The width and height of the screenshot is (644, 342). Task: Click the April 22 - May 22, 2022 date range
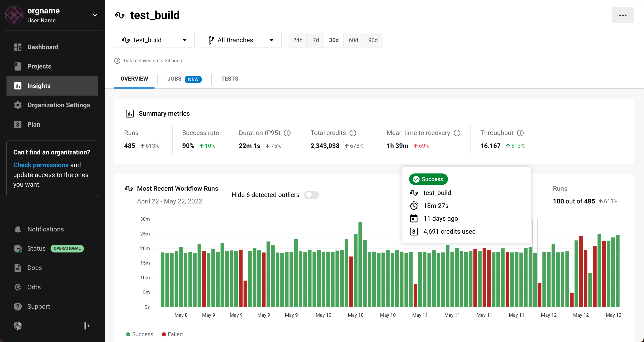point(169,201)
